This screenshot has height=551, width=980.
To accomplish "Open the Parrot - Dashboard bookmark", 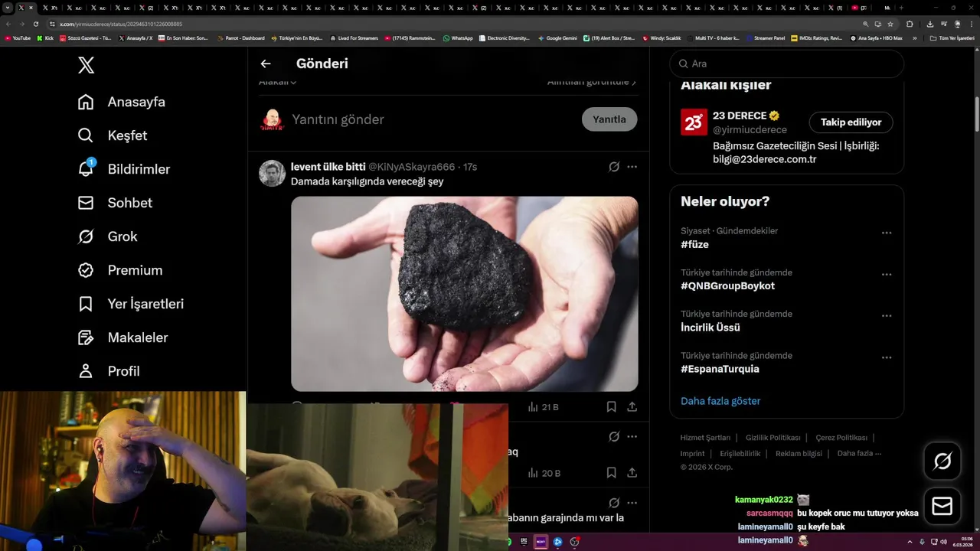I will point(241,37).
